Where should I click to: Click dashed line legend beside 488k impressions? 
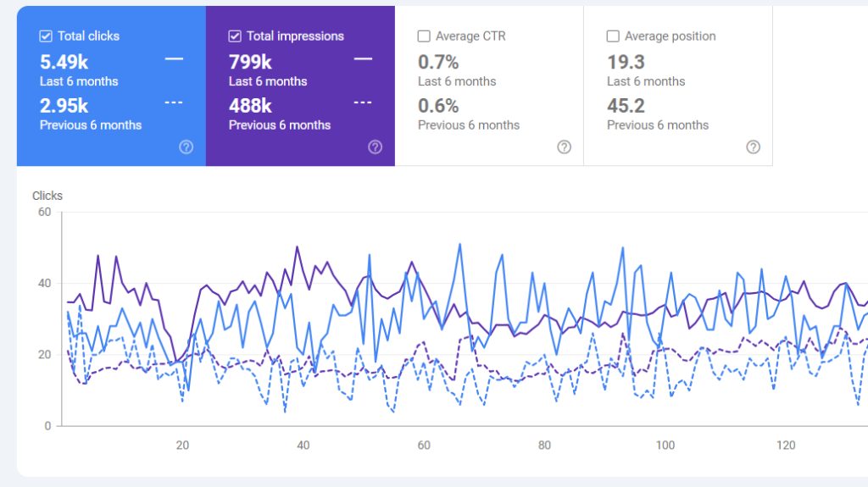click(363, 102)
